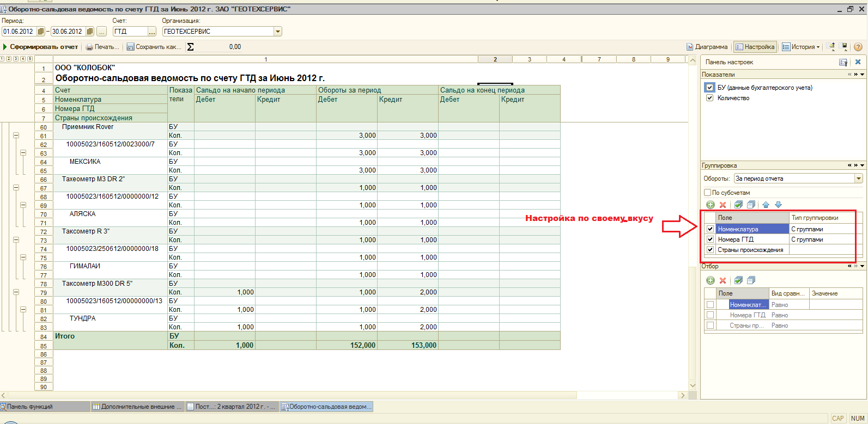
Task: Move grouping field up
Action: (x=766, y=205)
